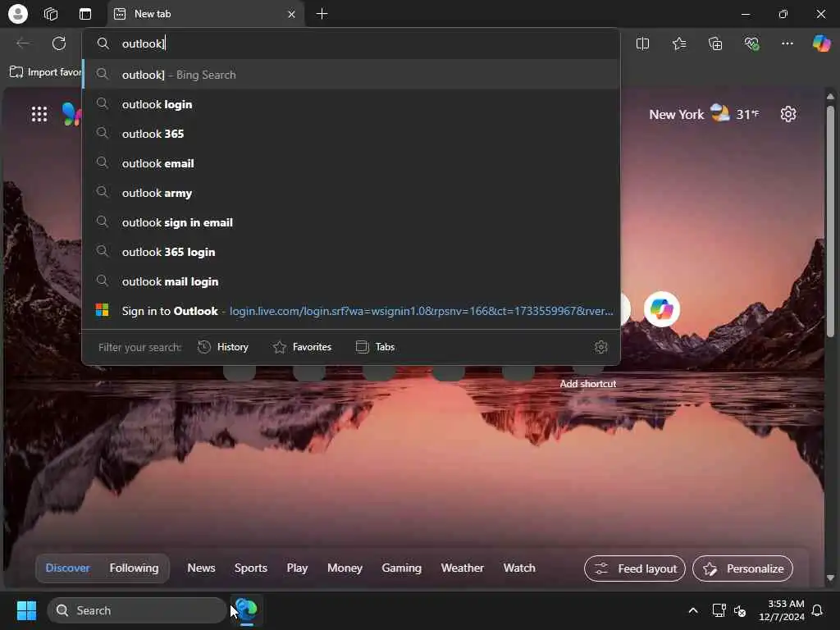Open notifications bell icon
The height and width of the screenshot is (630, 840).
click(x=818, y=610)
